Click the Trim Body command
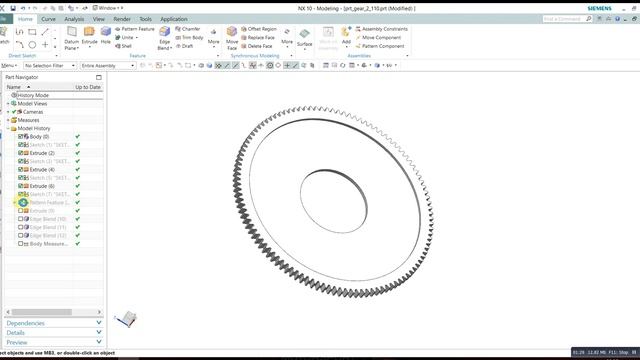The image size is (640, 360). pyautogui.click(x=189, y=38)
